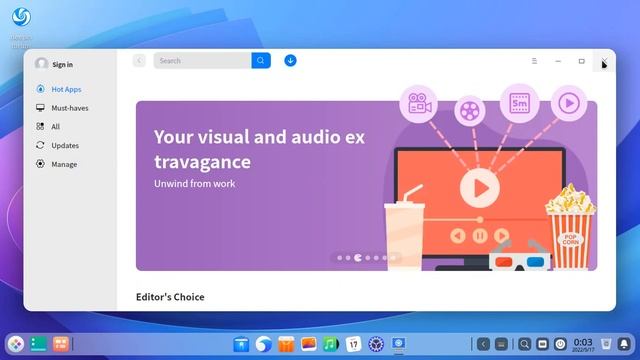Click the running monitor app dock icon
This screenshot has height=360, width=640.
click(398, 344)
